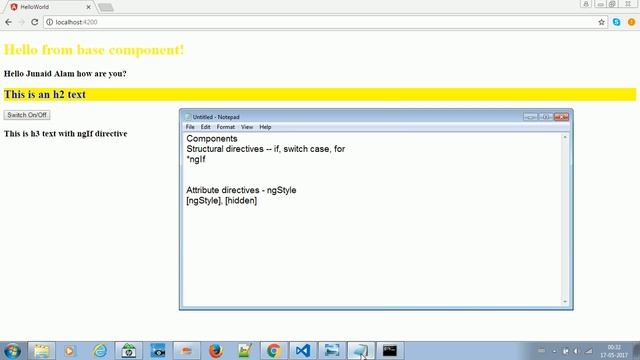The height and width of the screenshot is (360, 640).
Task: Open Notepad View menu
Action: [x=247, y=127]
